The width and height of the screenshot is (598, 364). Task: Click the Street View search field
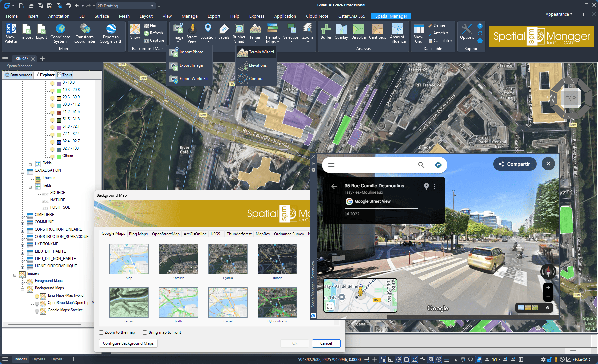click(377, 165)
